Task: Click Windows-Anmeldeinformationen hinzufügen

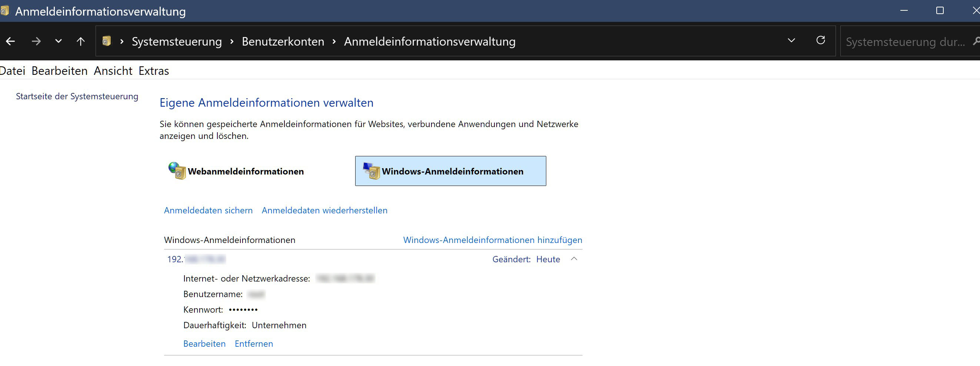Action: (492, 240)
